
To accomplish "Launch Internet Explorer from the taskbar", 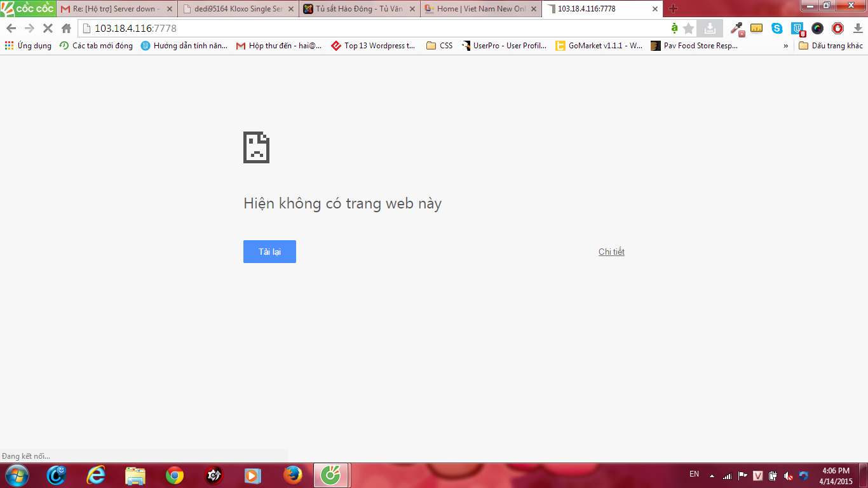I will click(x=96, y=475).
